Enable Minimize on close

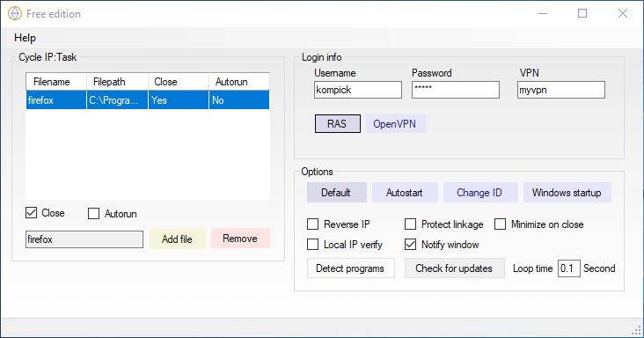[501, 224]
